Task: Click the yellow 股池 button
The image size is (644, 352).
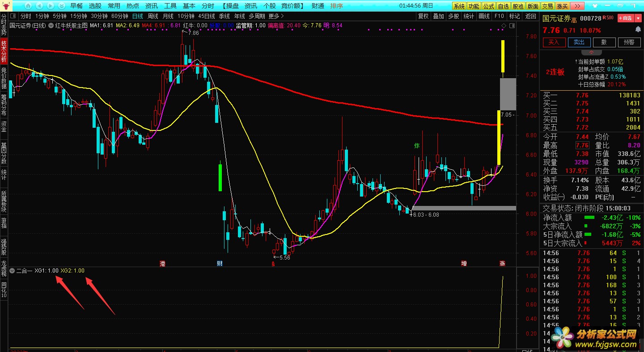Action: pyautogui.click(x=518, y=6)
